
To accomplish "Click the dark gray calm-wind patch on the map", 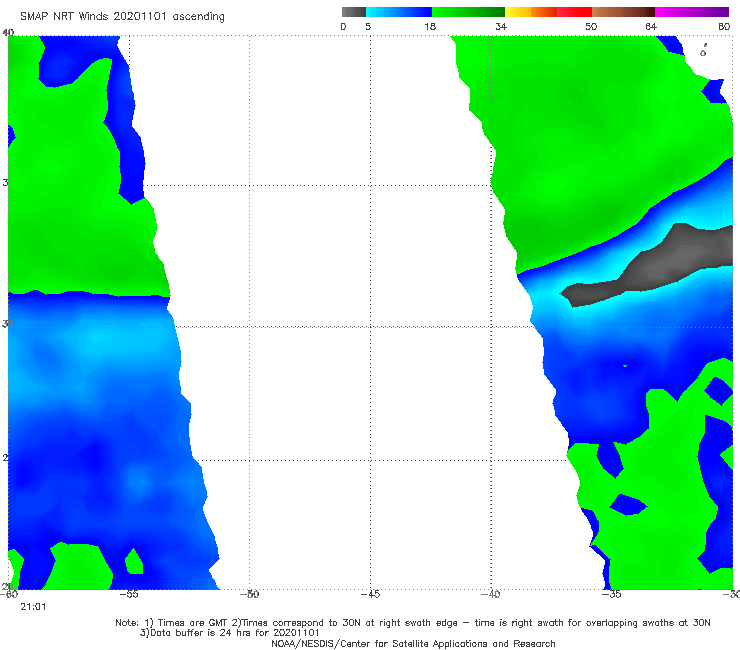I will (661, 264).
